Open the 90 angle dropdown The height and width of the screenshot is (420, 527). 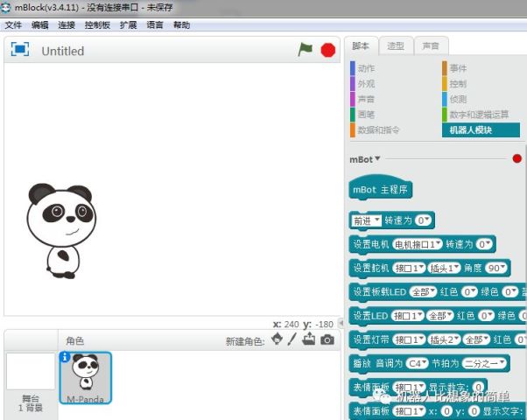pos(496,268)
